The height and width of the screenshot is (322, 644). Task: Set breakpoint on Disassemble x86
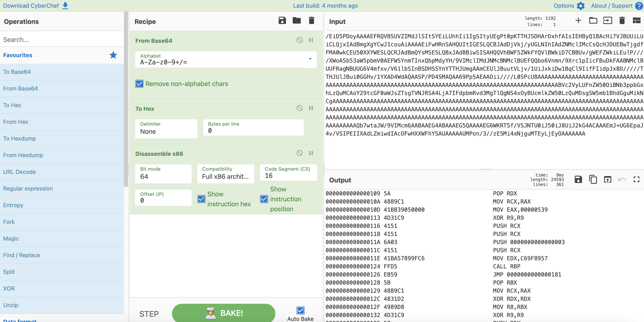click(311, 153)
